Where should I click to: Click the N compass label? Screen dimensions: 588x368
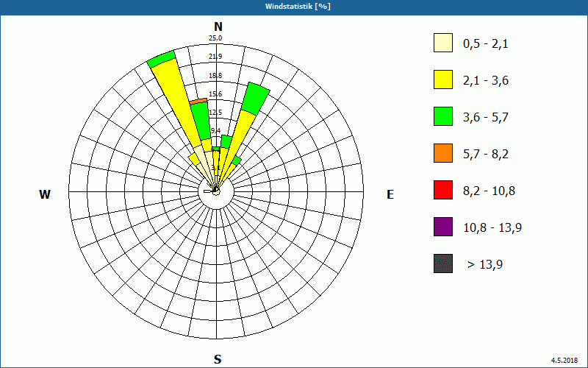(218, 26)
